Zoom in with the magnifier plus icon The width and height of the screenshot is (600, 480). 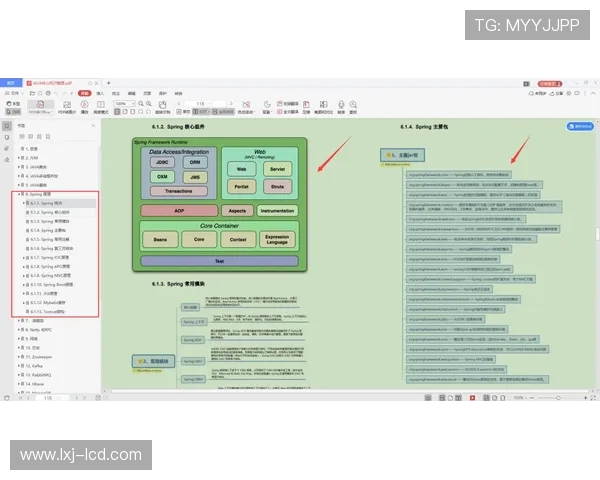tap(149, 104)
